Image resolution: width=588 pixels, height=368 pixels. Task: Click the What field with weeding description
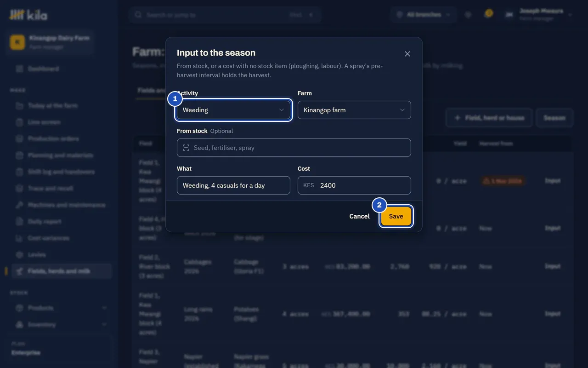(233, 185)
